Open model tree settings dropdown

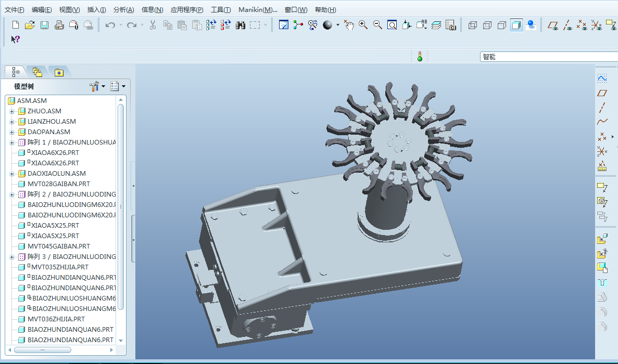tap(97, 86)
